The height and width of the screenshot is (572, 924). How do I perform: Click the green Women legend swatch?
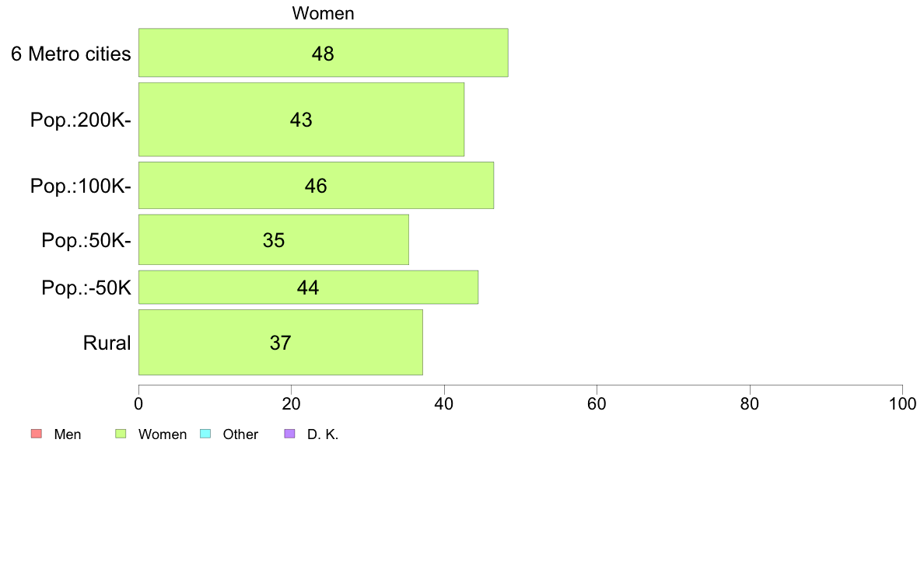121,434
